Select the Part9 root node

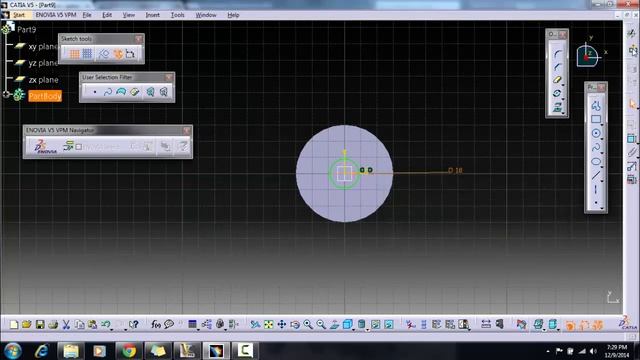(x=27, y=29)
